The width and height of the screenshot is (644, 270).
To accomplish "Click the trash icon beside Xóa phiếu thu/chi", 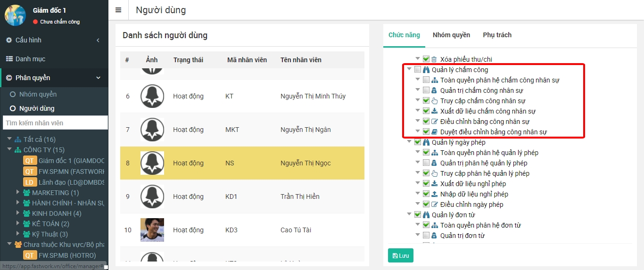I will (434, 59).
